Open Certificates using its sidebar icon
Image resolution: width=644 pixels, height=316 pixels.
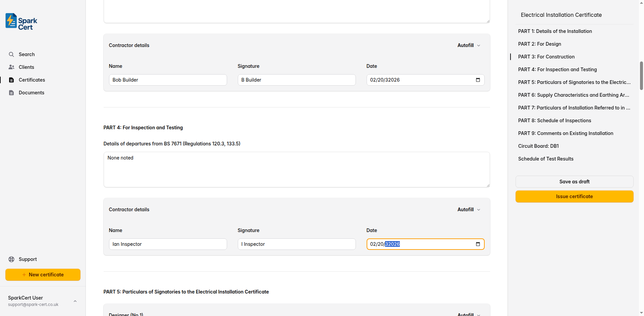[11, 80]
